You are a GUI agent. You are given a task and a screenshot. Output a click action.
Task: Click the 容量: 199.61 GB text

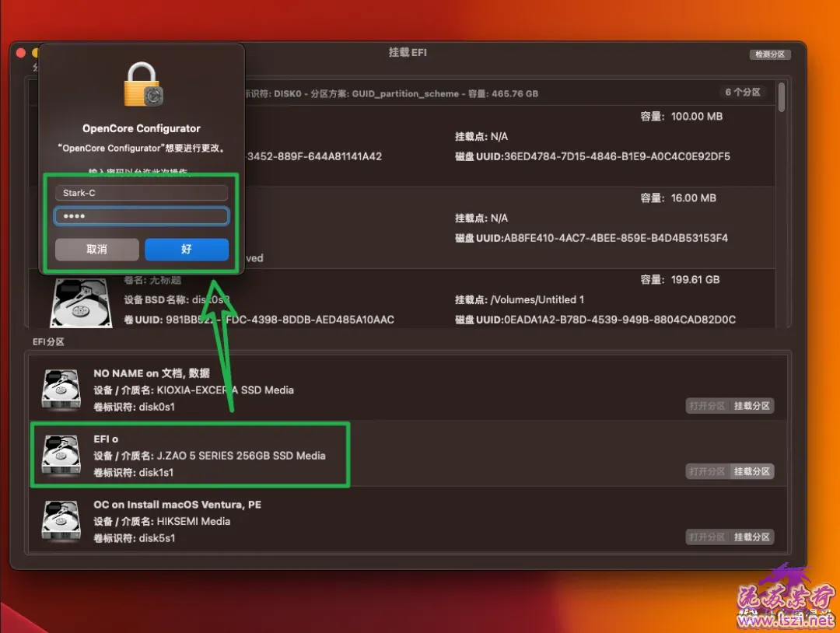[680, 279]
